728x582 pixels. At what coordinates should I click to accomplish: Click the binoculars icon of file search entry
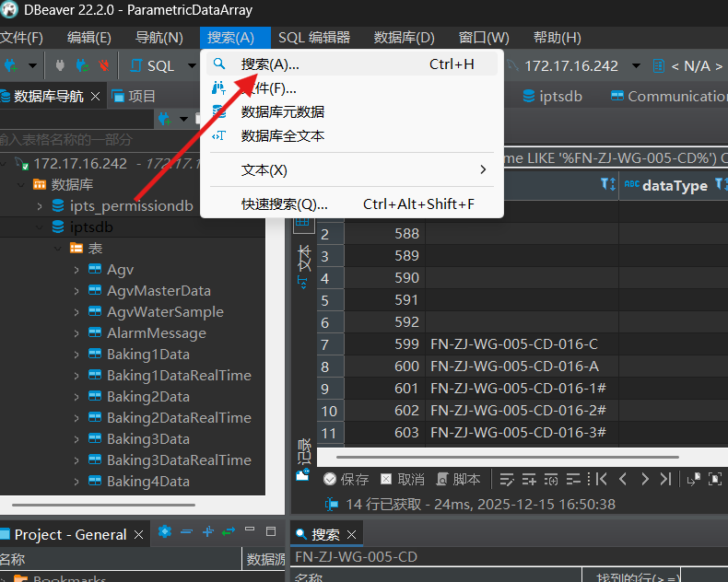(x=218, y=87)
